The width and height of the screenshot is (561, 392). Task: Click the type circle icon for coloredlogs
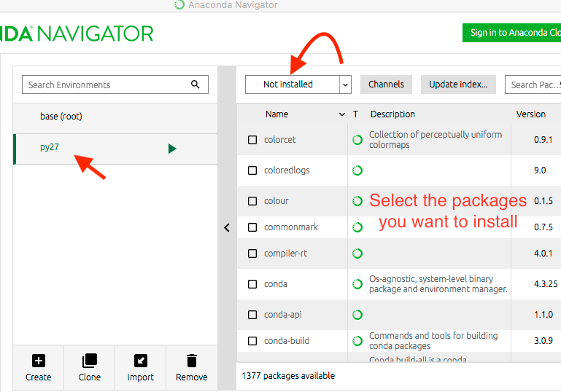click(x=357, y=170)
